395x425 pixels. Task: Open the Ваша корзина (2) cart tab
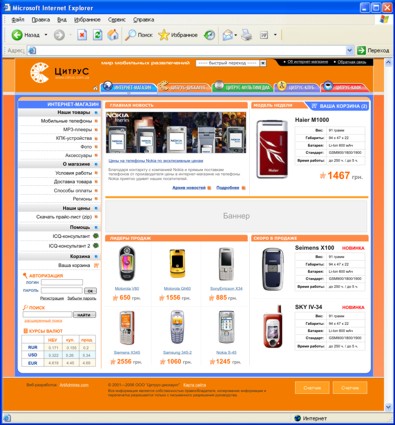pyautogui.click(x=339, y=106)
